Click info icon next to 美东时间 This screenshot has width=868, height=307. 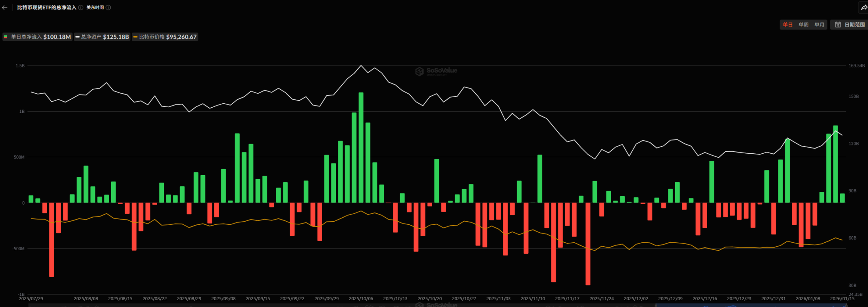(x=108, y=8)
